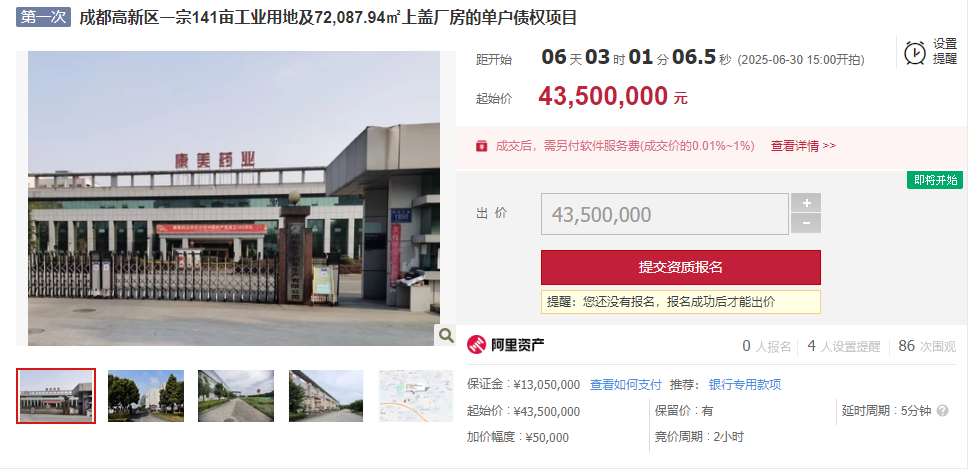Select the second thumbnail with trees
This screenshot has width=968, height=471.
click(x=146, y=396)
